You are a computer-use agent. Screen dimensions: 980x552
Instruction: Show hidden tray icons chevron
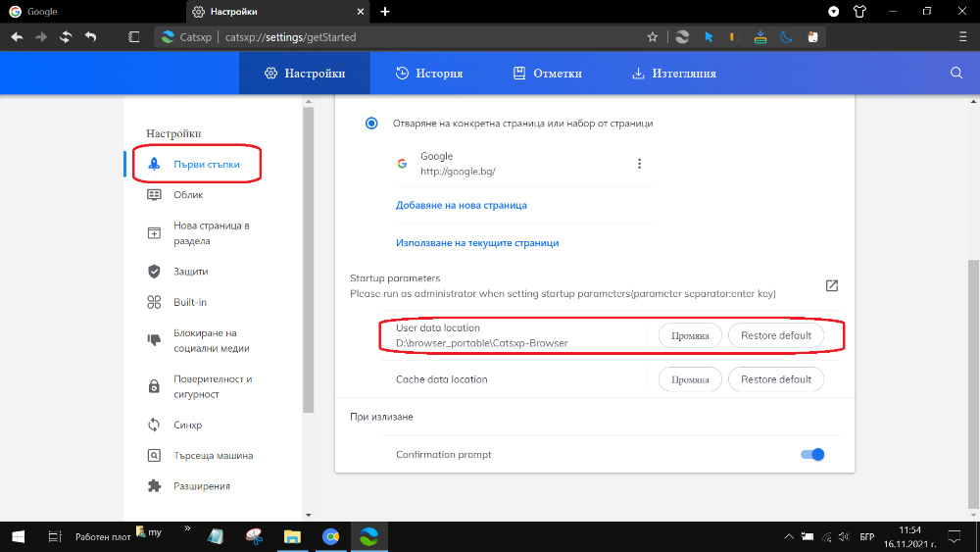[789, 536]
